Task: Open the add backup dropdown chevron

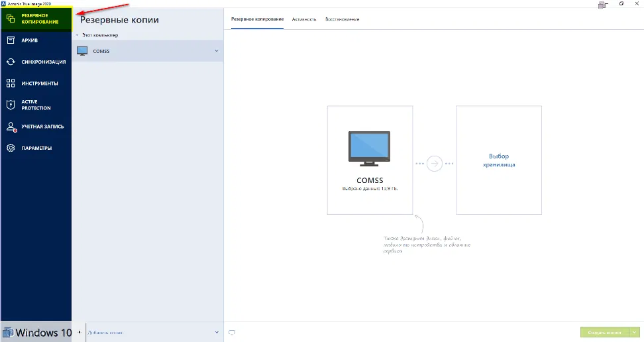Action: (x=217, y=332)
